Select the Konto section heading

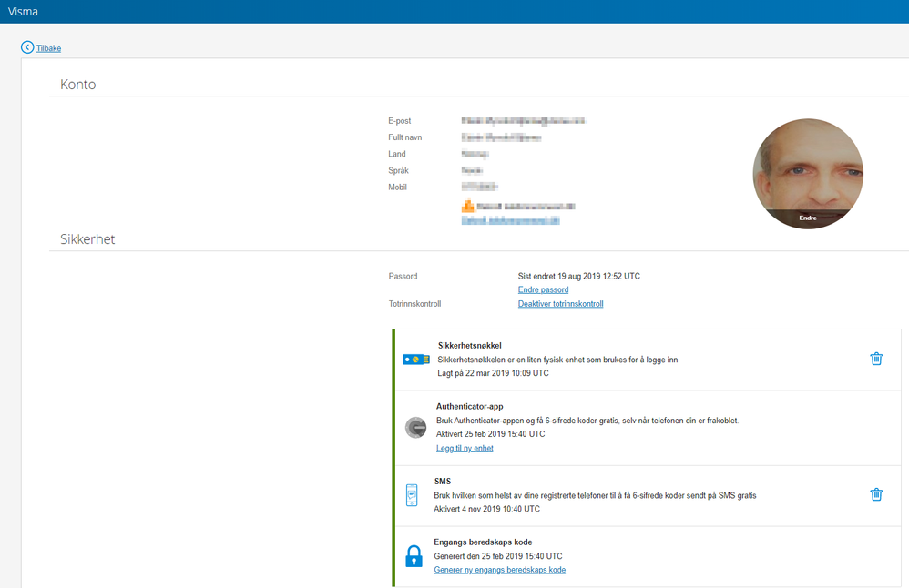78,85
